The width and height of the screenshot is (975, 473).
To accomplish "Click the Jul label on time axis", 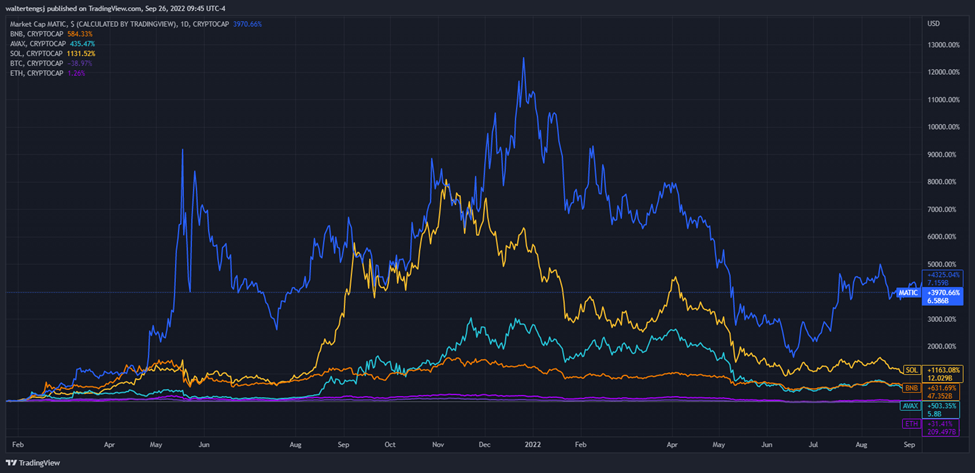I will tap(813, 445).
